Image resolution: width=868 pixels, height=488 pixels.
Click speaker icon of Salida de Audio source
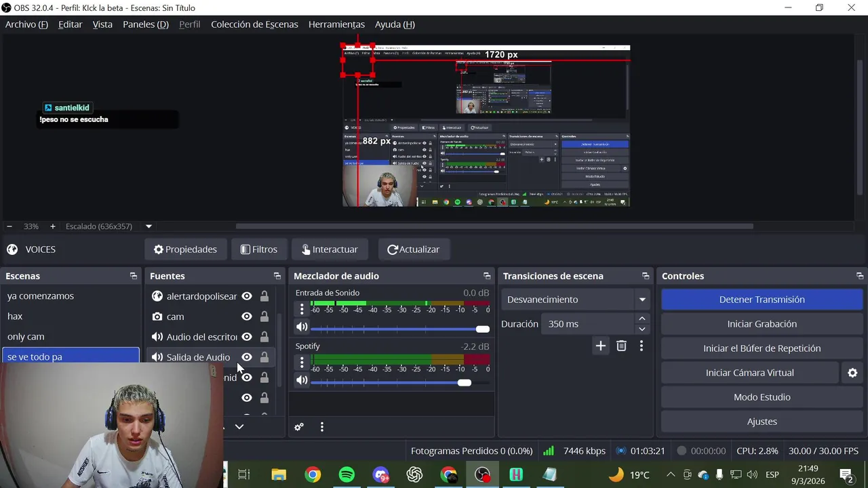click(x=157, y=357)
